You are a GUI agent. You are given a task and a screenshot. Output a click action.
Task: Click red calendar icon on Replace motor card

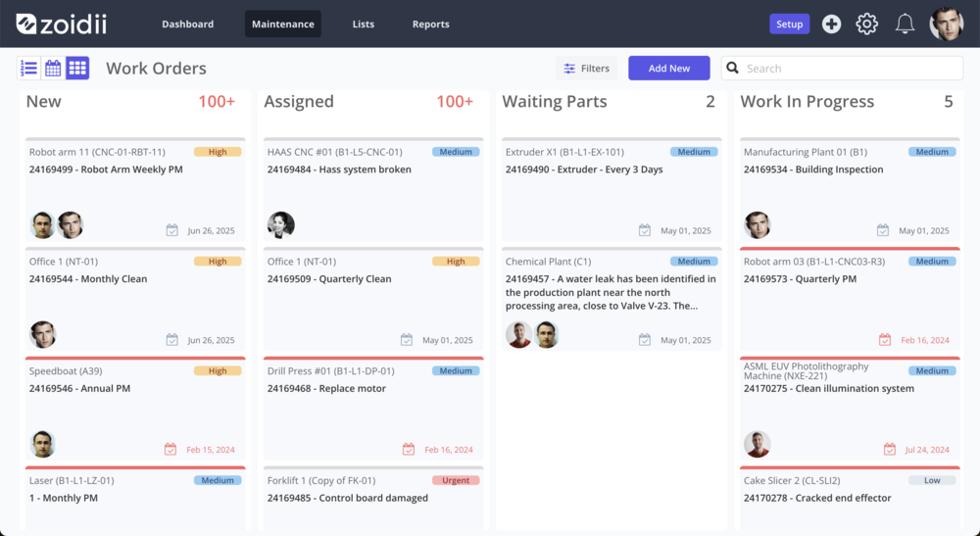[408, 449]
